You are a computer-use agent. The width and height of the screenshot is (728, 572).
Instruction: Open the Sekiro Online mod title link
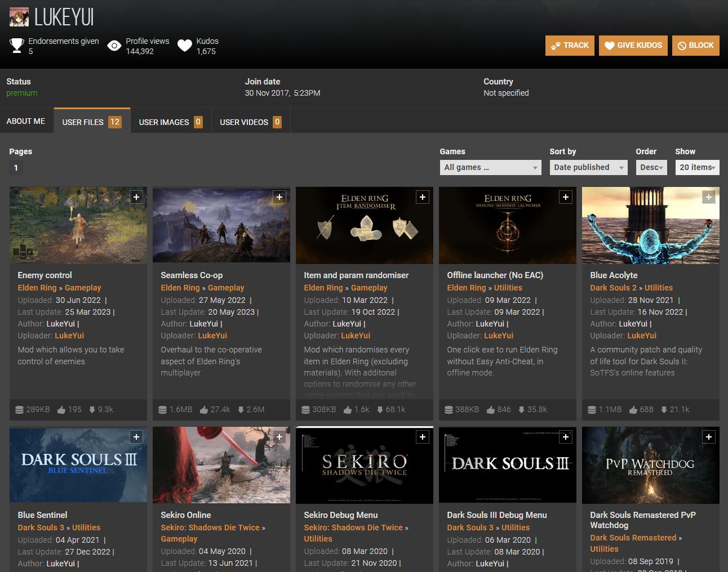click(x=186, y=515)
